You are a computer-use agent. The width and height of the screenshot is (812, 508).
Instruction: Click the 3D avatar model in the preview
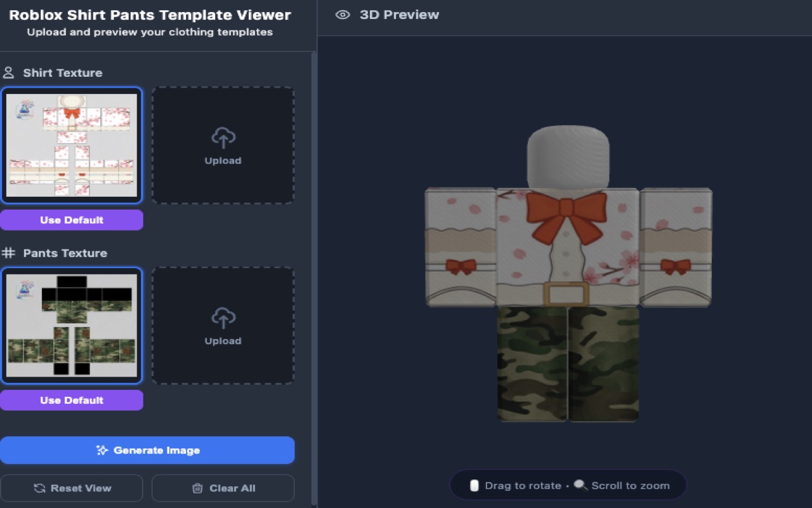(x=568, y=273)
